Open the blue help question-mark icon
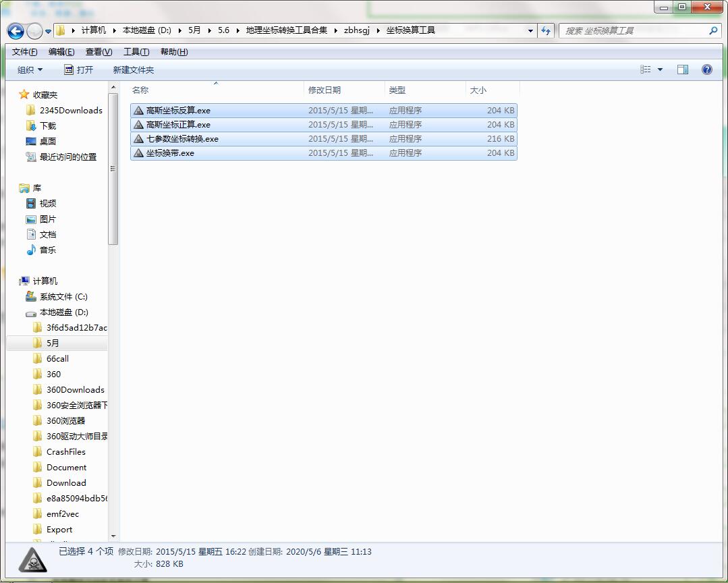 click(706, 70)
